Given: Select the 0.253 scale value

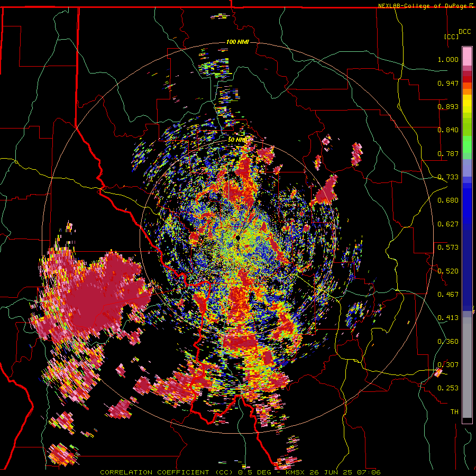Looking at the screenshot, I should coord(448,388).
